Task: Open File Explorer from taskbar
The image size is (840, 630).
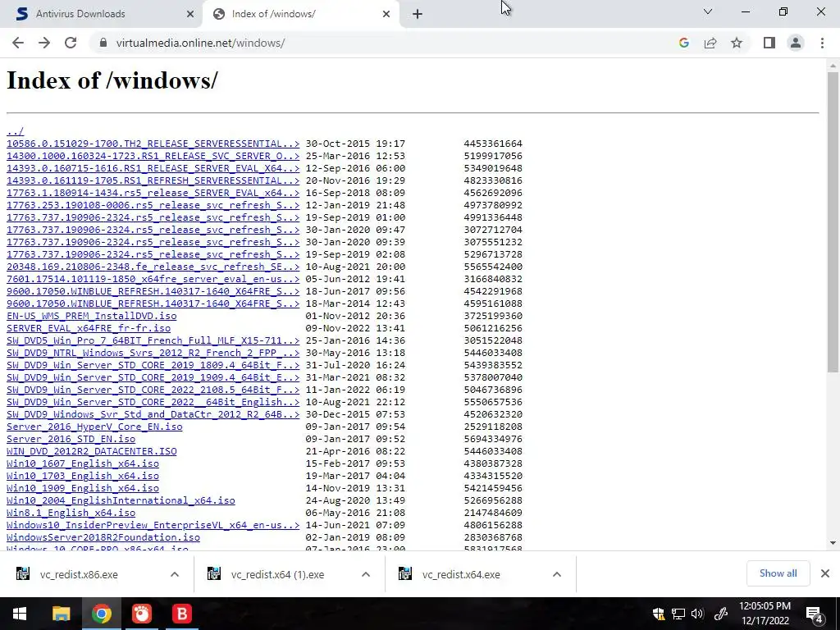Action: [61, 614]
